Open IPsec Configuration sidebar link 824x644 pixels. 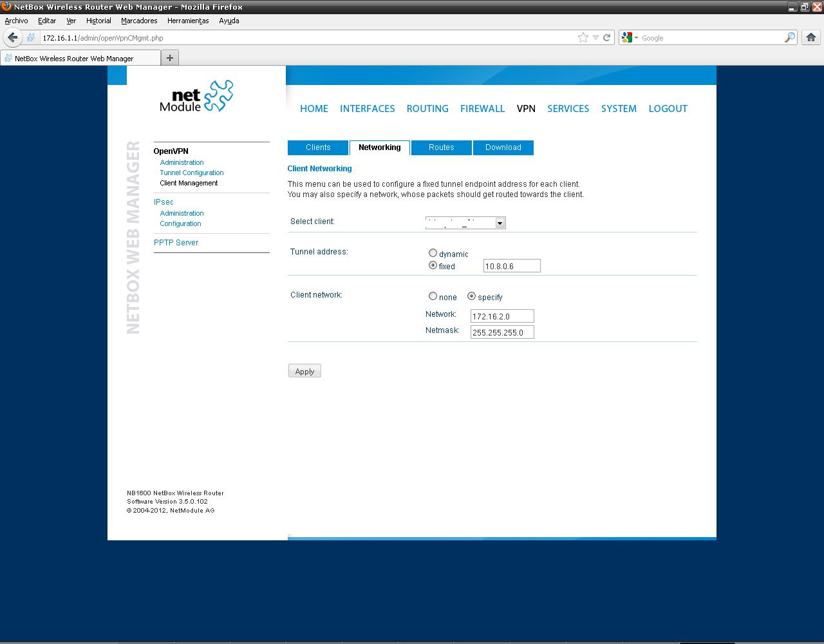[x=180, y=223]
